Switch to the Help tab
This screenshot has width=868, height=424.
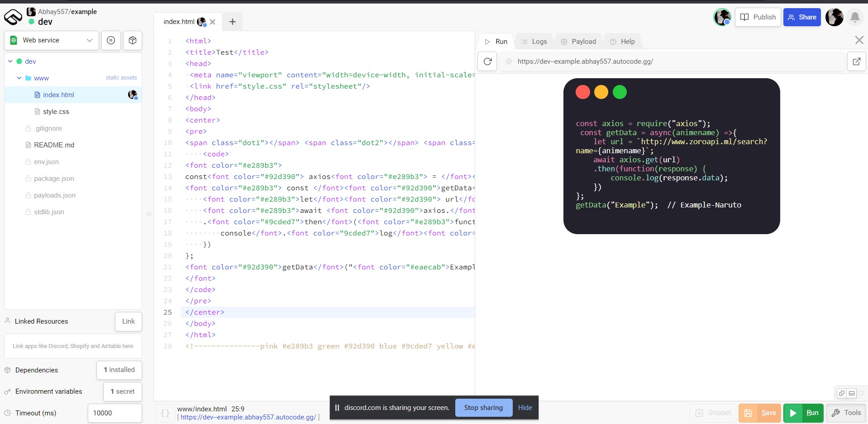coord(622,42)
